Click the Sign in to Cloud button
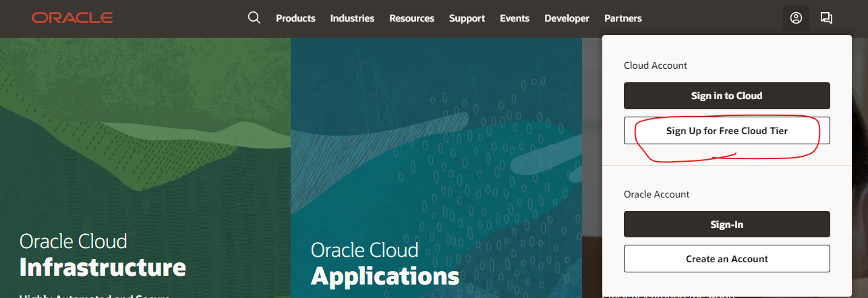 [726, 96]
